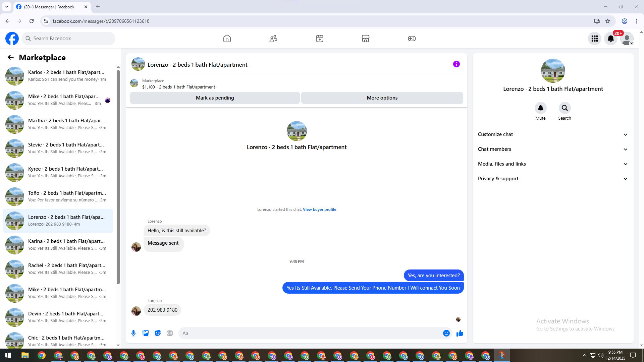
Task: Expand the Chat members section
Action: click(553, 149)
